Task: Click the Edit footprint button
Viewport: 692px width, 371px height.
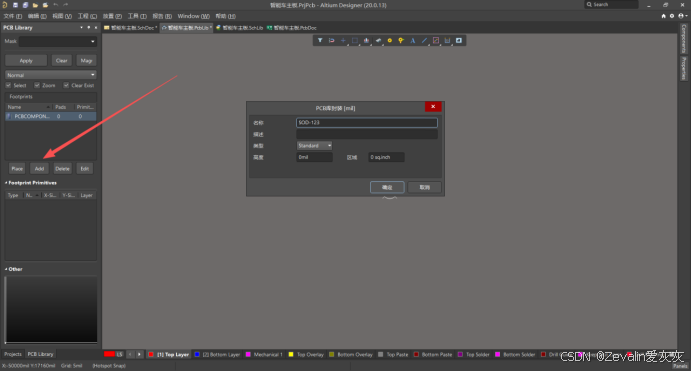Action: point(85,169)
